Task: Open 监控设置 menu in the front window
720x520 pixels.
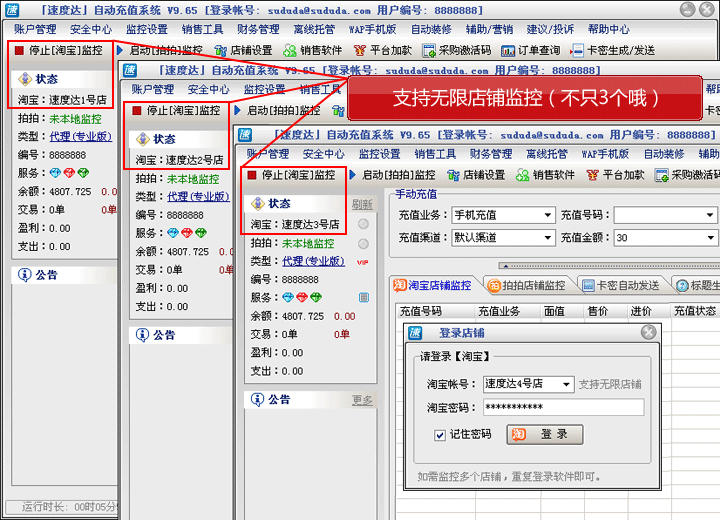Action: [x=379, y=154]
